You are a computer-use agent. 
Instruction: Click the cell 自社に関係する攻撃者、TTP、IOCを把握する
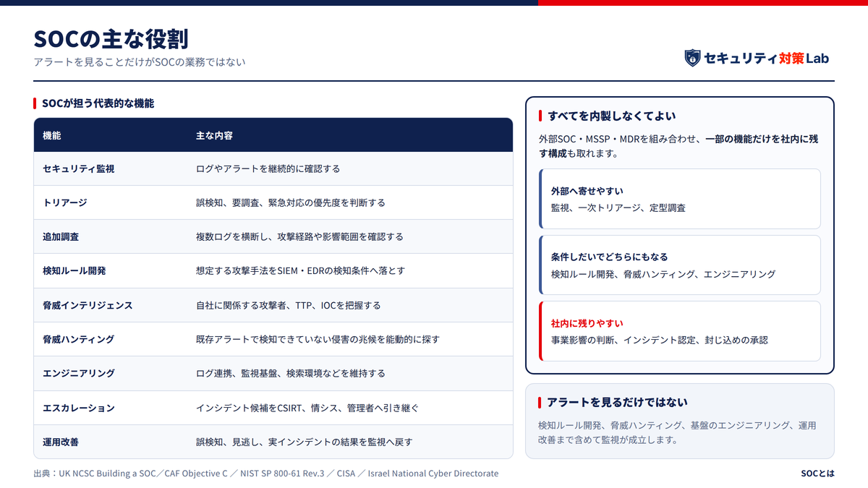click(288, 305)
